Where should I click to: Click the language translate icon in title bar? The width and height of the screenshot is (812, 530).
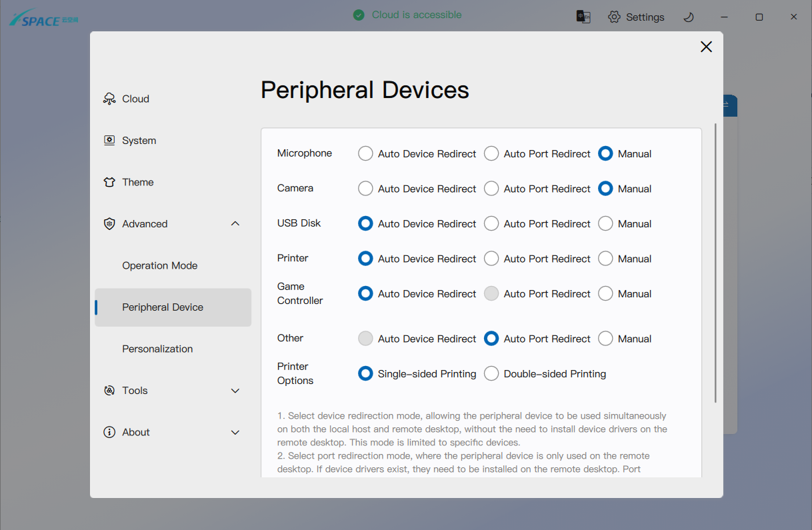click(583, 17)
